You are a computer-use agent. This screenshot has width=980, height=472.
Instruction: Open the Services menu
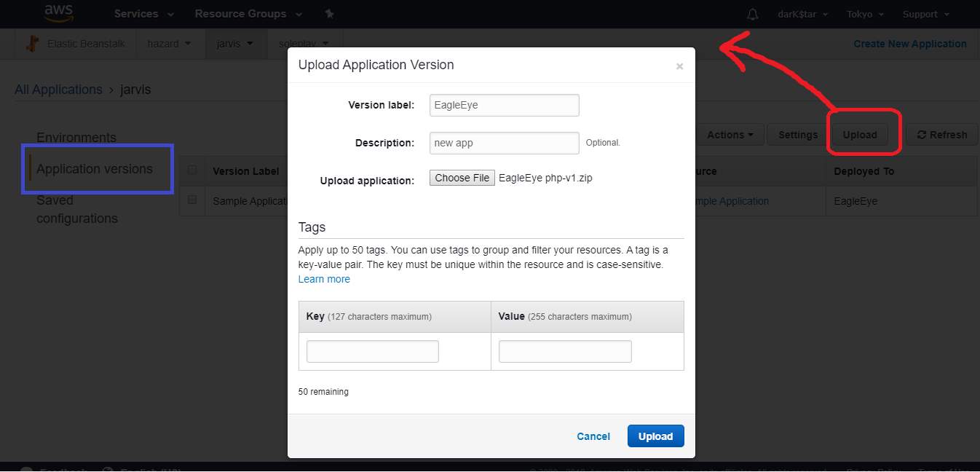point(144,14)
